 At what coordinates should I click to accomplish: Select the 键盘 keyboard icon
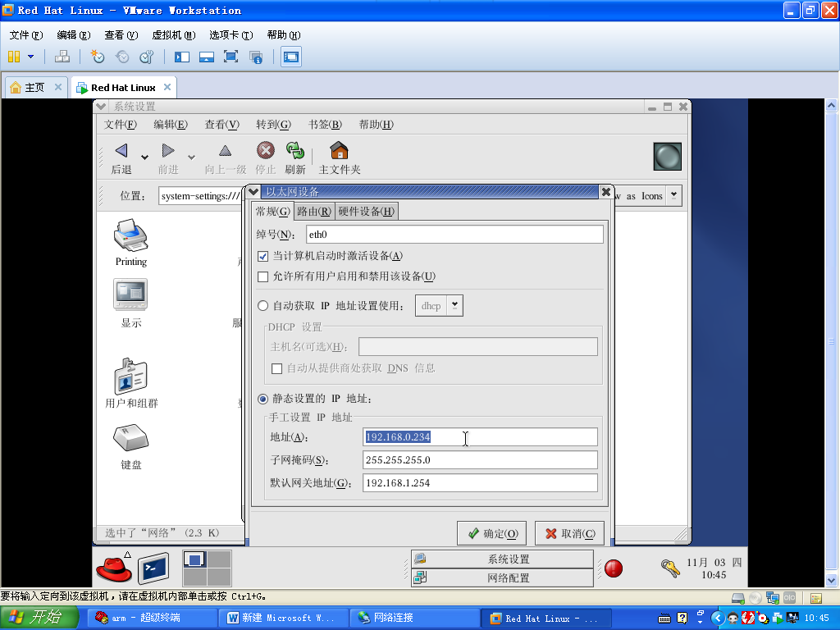pos(130,437)
